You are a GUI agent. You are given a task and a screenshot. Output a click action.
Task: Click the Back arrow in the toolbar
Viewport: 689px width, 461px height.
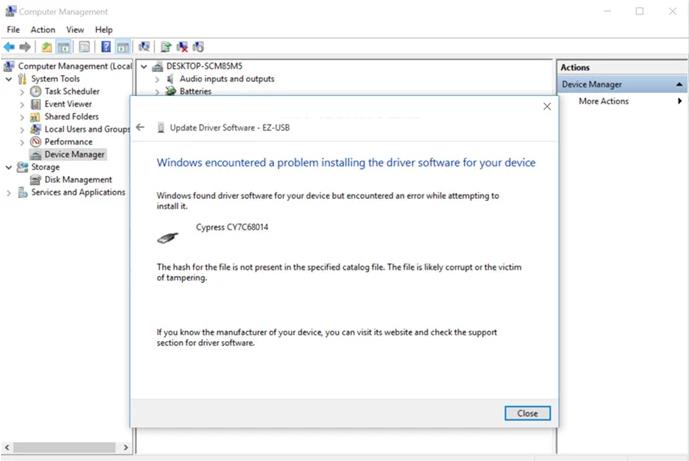[9, 47]
